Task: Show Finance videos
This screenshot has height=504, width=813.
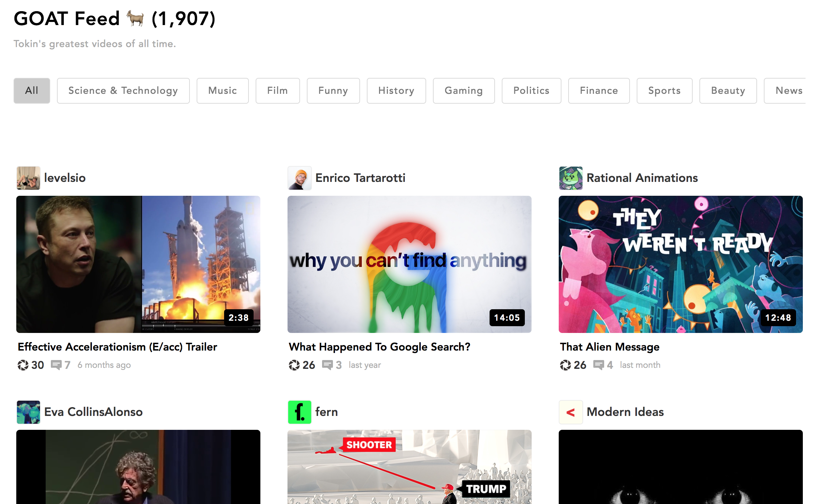Action: 599,91
